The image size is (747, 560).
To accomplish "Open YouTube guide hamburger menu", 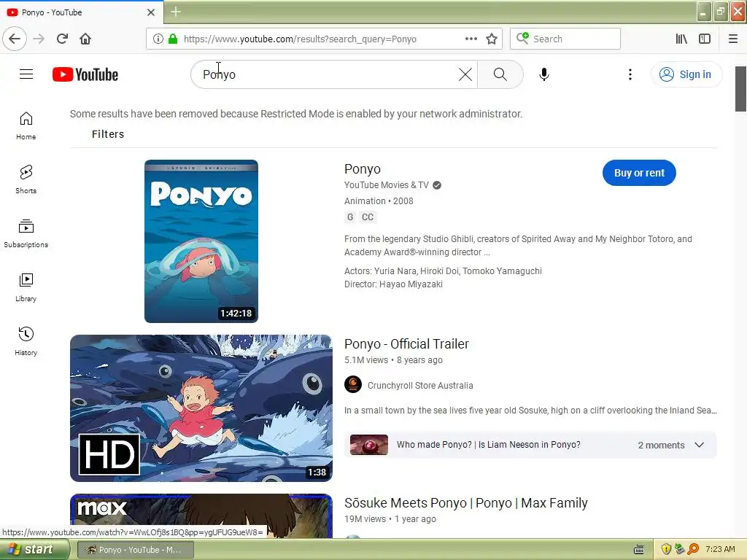I will [x=26, y=74].
